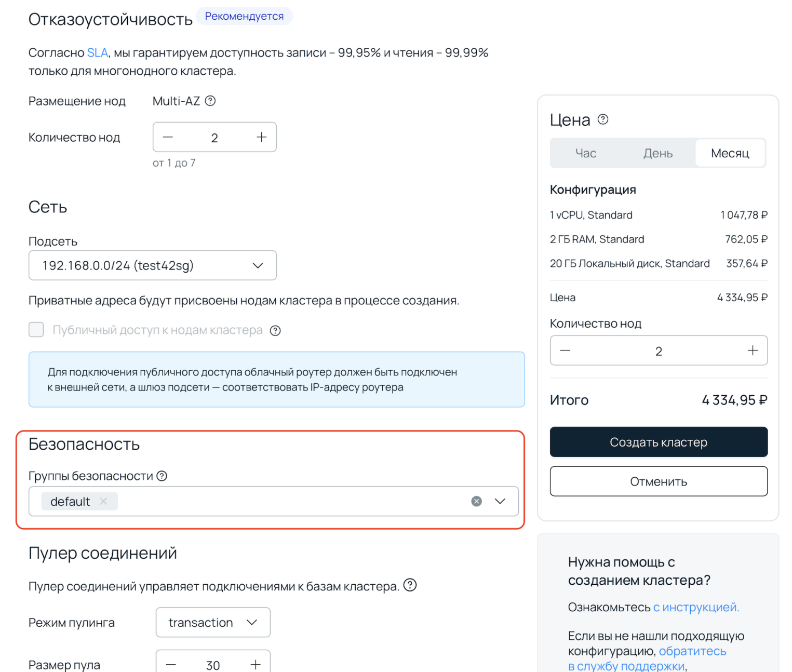
Task: Enable Публичный доступ к нодам кластера checkbox
Action: (36, 330)
